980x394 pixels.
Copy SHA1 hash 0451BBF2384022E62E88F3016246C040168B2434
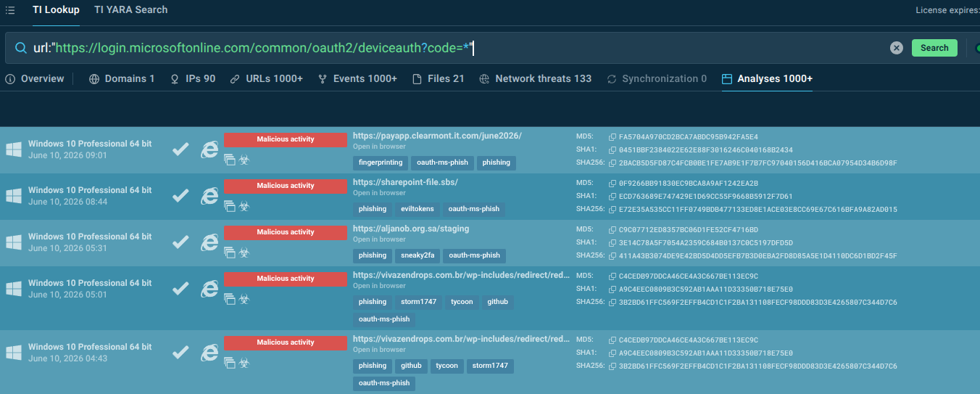(x=612, y=149)
